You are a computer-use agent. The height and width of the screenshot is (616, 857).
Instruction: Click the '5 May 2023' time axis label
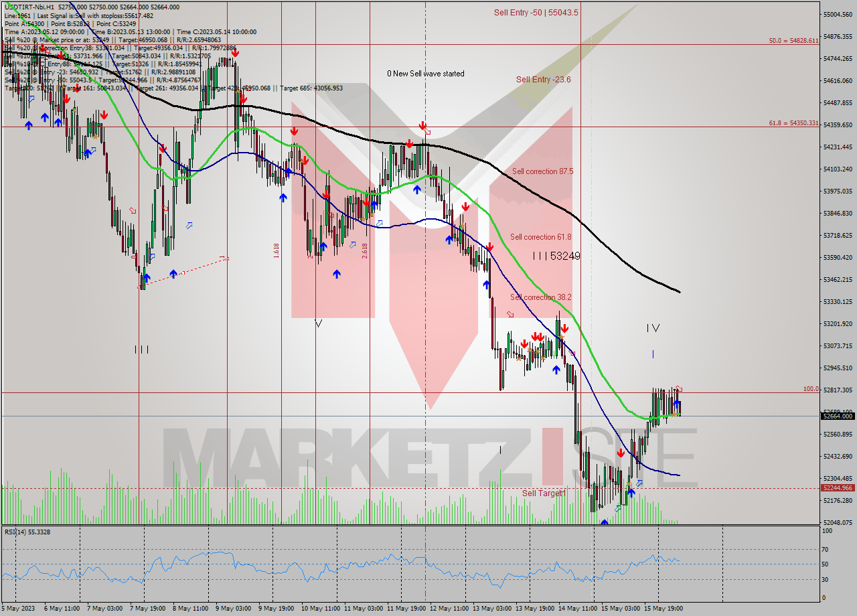[17, 609]
